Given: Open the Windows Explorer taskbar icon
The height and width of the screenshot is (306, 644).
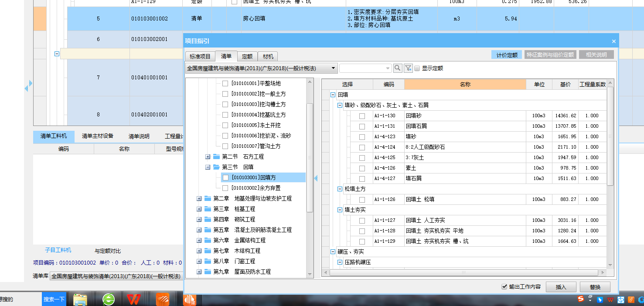Looking at the screenshot, I should pos(80,299).
